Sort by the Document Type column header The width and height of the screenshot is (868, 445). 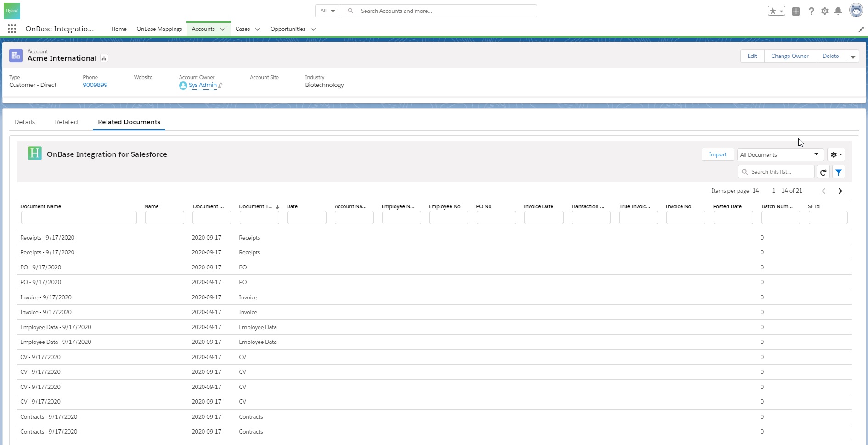click(256, 206)
